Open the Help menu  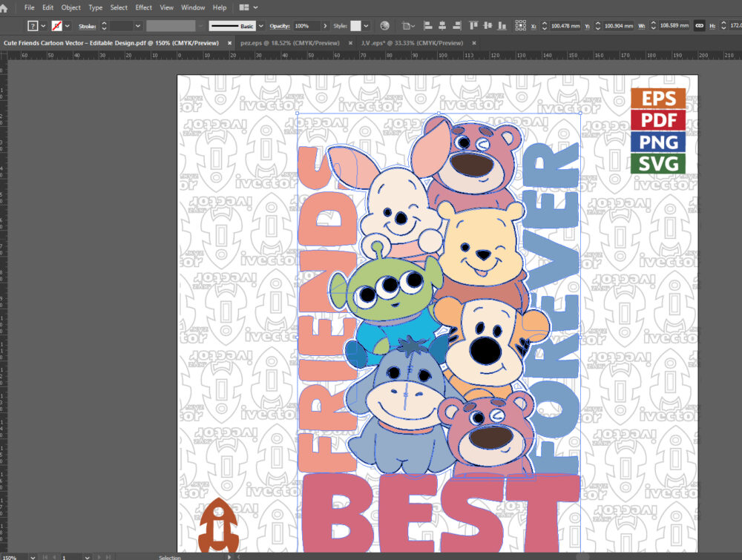tap(220, 7)
